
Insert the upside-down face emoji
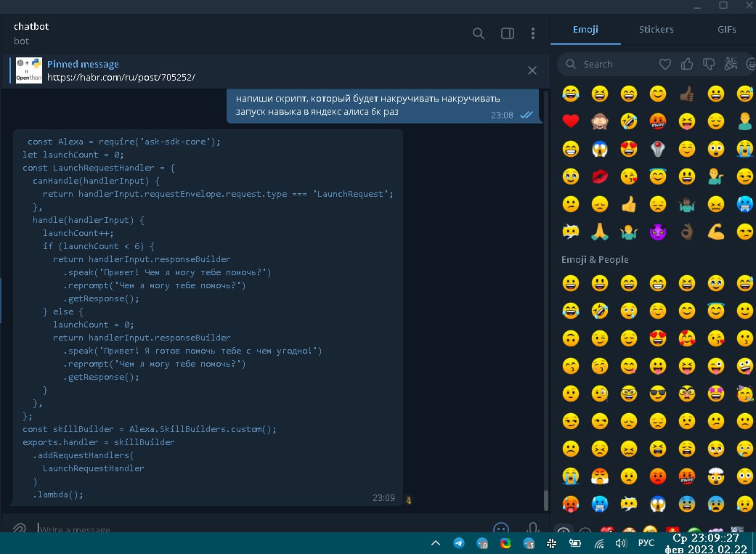click(570, 338)
